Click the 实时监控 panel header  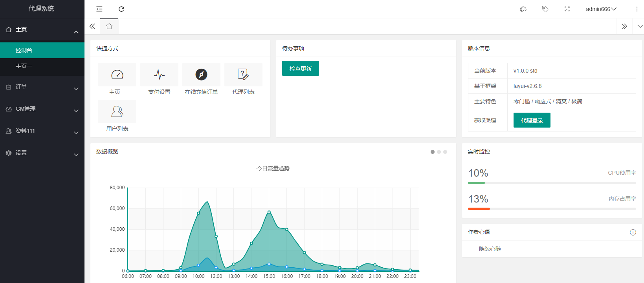552,152
